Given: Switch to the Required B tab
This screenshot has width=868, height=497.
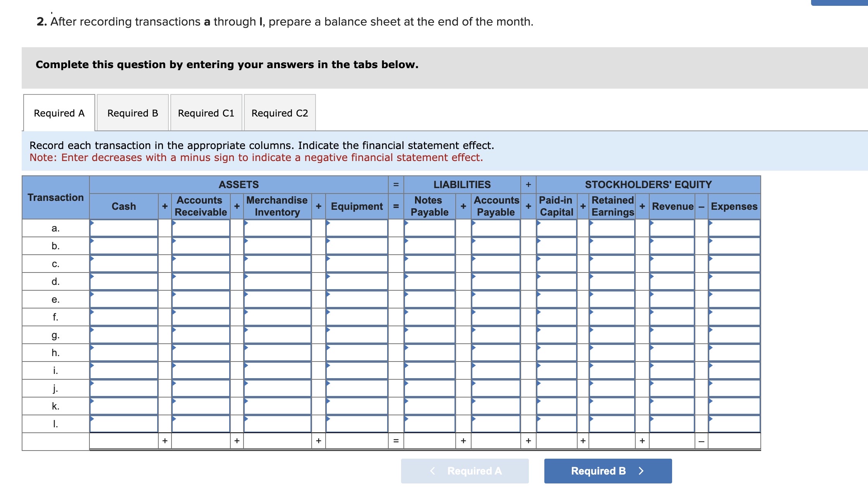Looking at the screenshot, I should (133, 113).
